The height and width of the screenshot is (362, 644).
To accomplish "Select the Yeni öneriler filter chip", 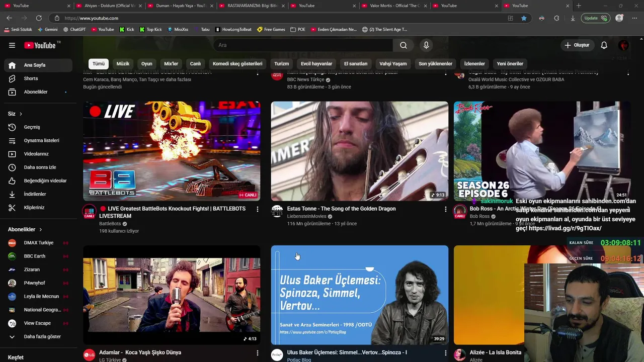I will tap(510, 64).
